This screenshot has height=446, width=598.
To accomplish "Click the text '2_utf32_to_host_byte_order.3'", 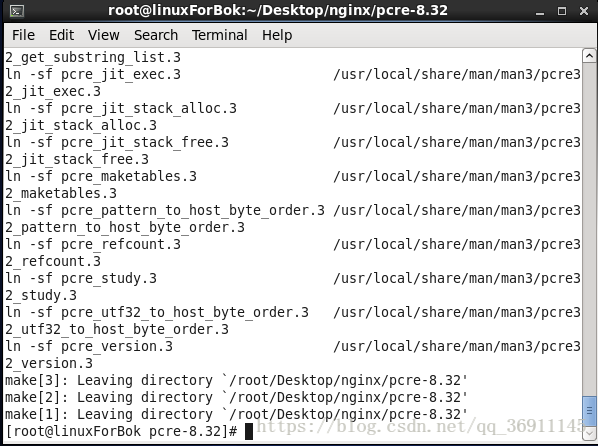I will (117, 329).
